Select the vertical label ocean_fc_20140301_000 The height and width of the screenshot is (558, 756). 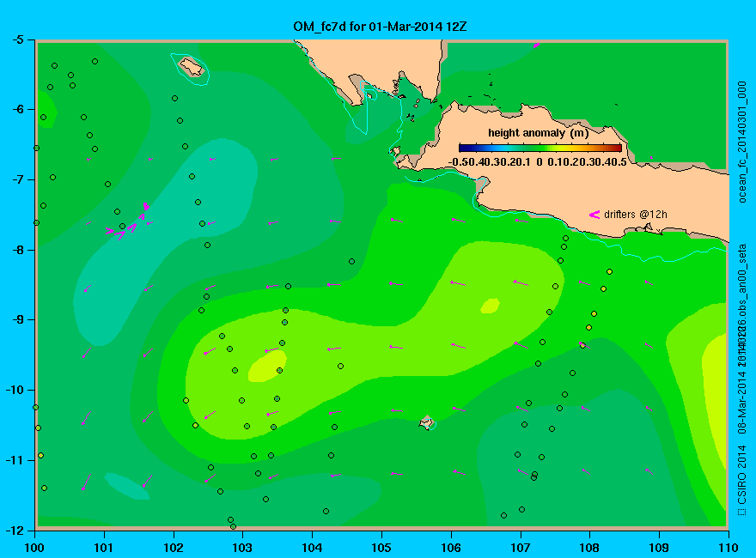click(x=742, y=142)
